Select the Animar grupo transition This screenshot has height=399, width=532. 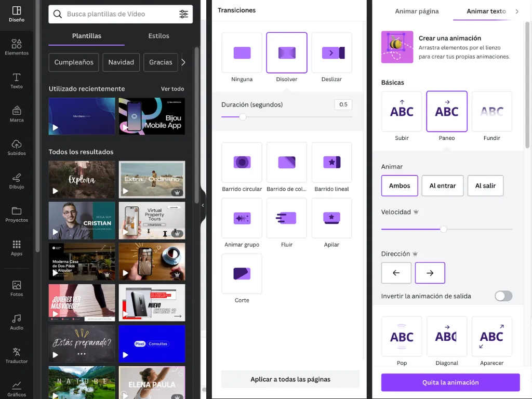[x=242, y=218]
